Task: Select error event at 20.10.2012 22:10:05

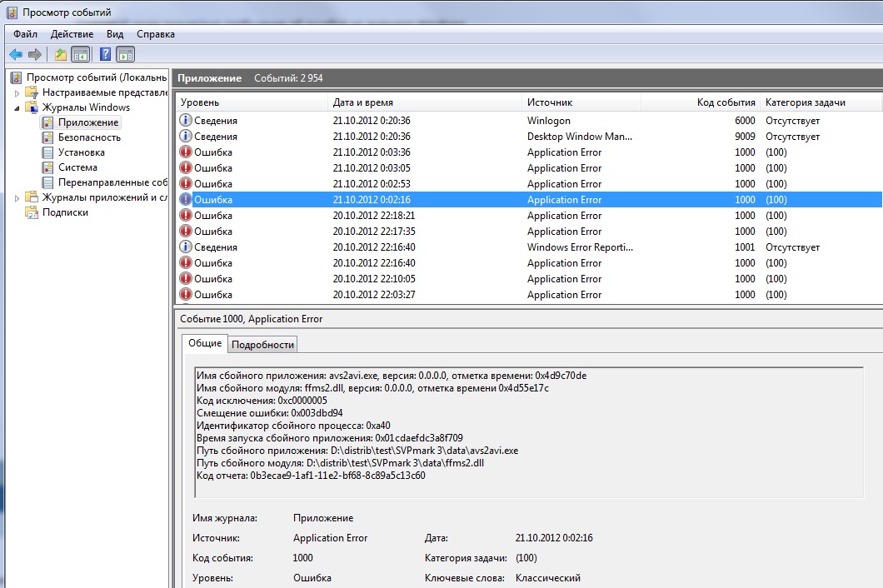Action: click(529, 278)
